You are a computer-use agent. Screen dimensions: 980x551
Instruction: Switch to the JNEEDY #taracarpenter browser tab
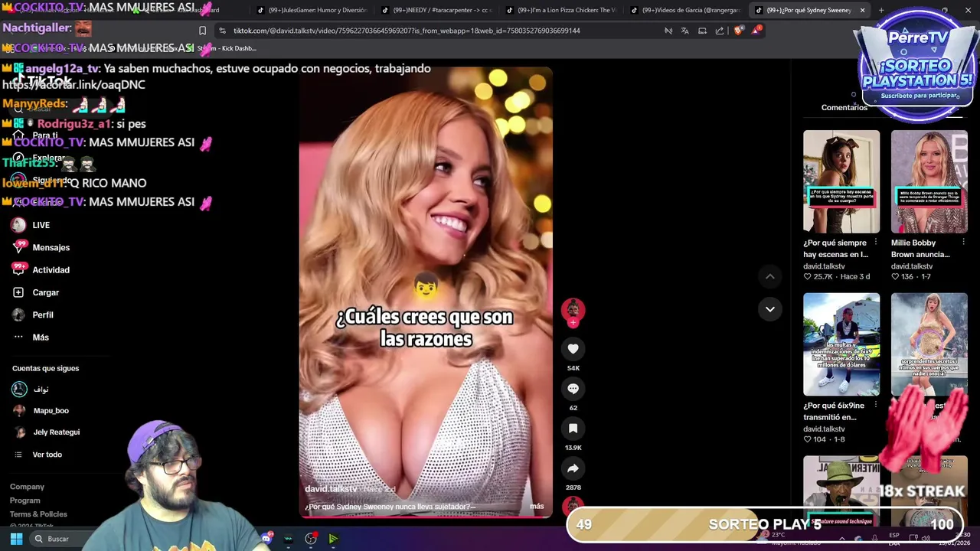click(x=437, y=10)
